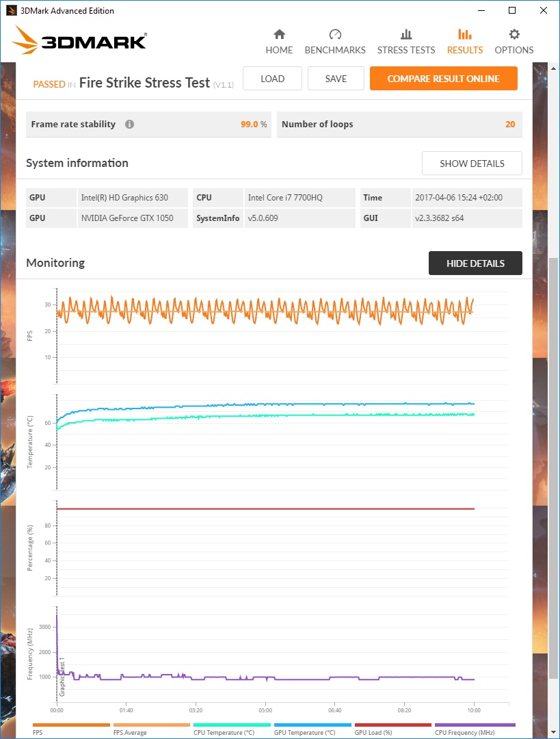
Task: Maximize the 3DMark window
Action: [x=512, y=10]
